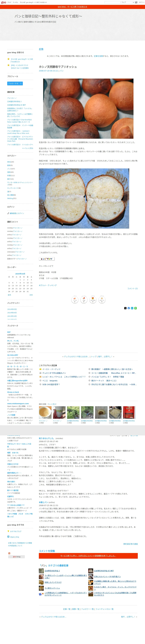Viewport: 145px width, 644px height.
Task: Open the コメント (2) link
Action: tap(133, 288)
